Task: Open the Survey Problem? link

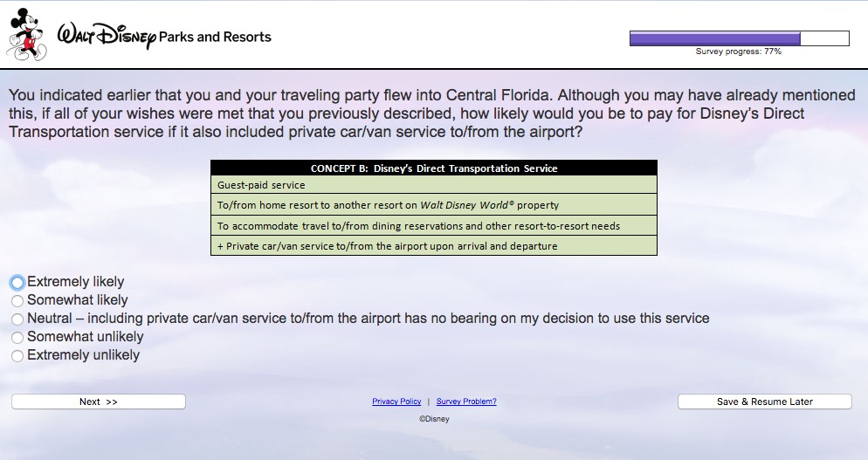Action: click(x=466, y=402)
